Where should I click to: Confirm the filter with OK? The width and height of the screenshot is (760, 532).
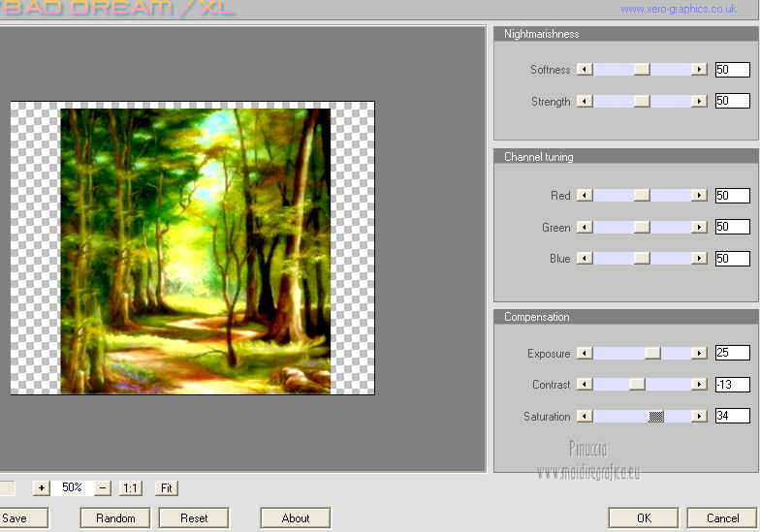click(644, 517)
